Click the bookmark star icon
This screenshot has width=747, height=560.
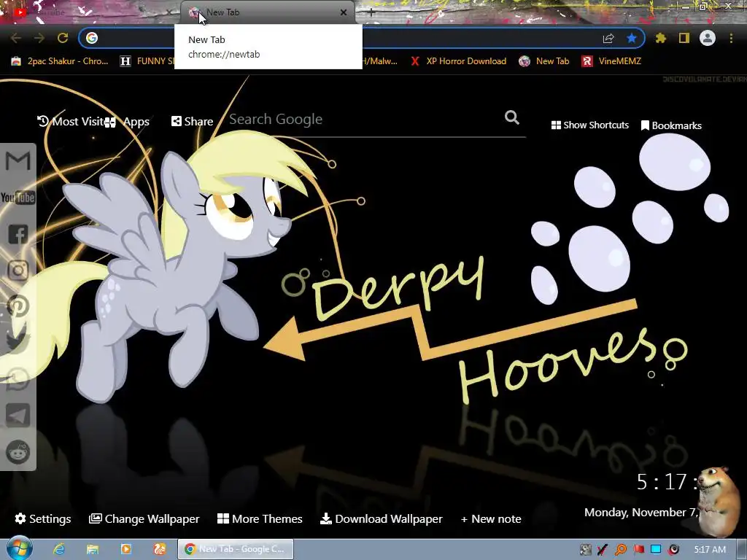click(x=632, y=38)
